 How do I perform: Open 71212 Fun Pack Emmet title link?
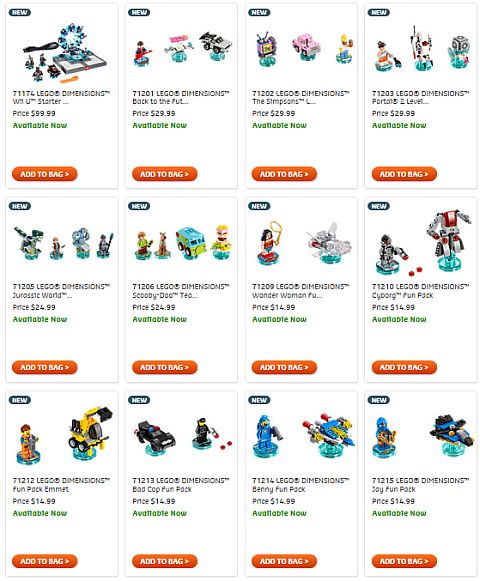point(61,485)
